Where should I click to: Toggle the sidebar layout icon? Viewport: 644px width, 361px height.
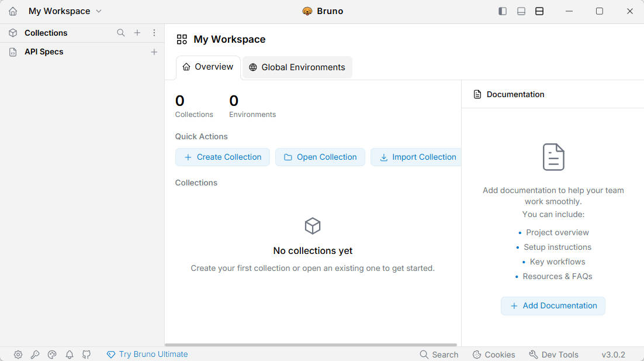503,11
